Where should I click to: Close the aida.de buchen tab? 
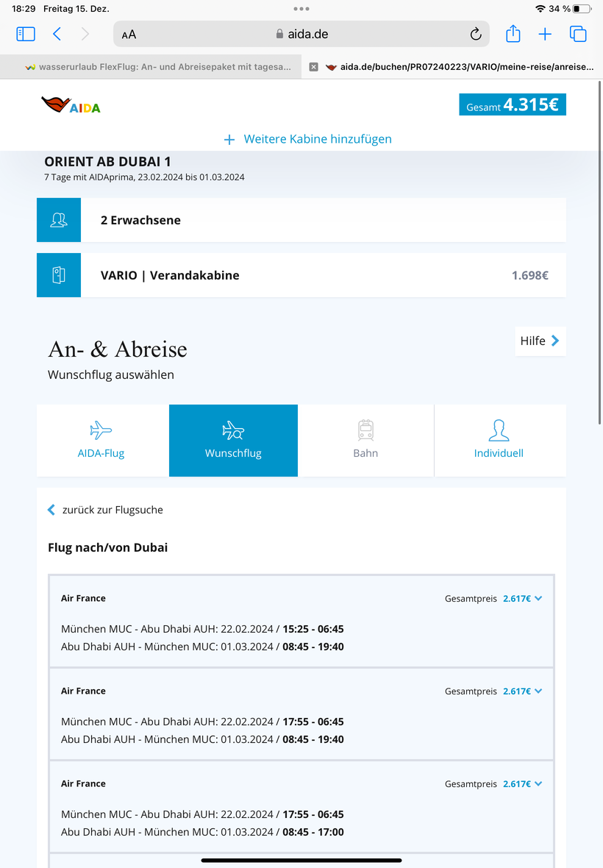tap(313, 67)
